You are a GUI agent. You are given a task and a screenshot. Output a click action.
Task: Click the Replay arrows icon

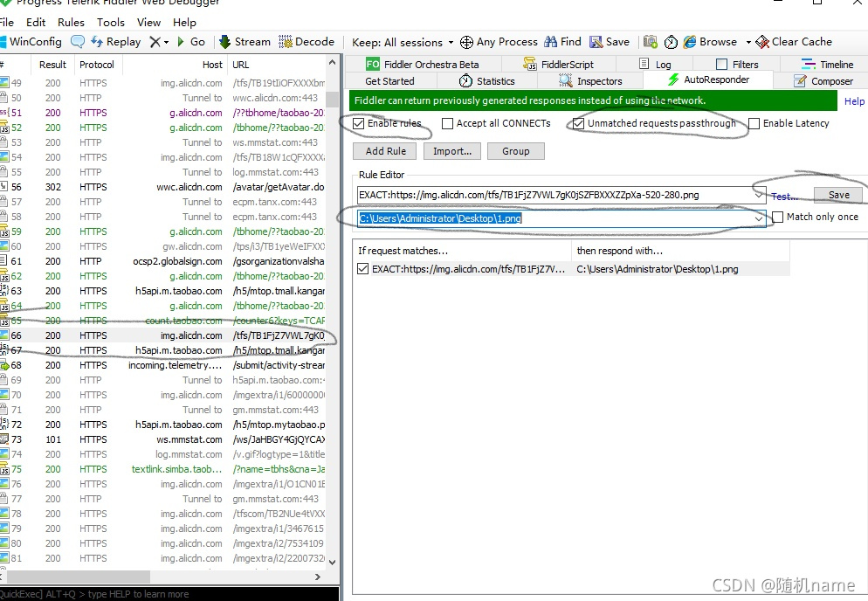coord(97,42)
